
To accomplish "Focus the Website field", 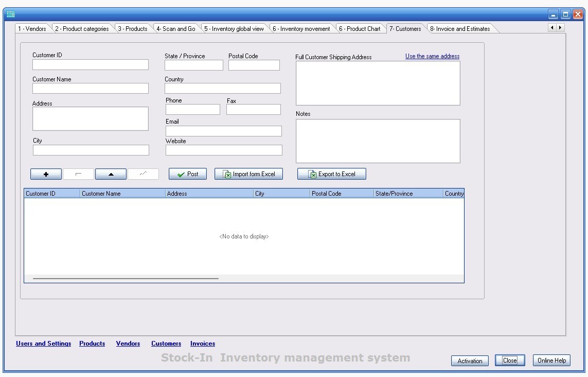I will (x=224, y=150).
